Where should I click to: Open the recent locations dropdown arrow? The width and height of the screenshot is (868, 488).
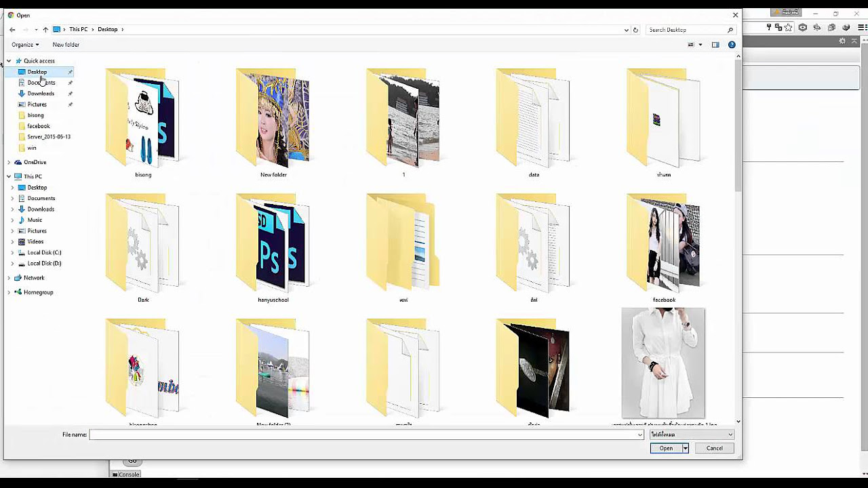pyautogui.click(x=36, y=30)
